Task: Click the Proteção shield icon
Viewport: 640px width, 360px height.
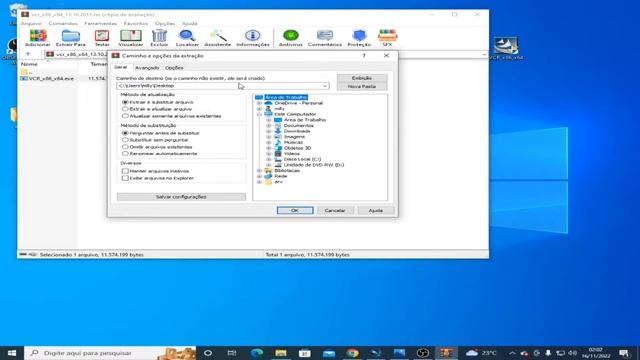Action: click(359, 38)
